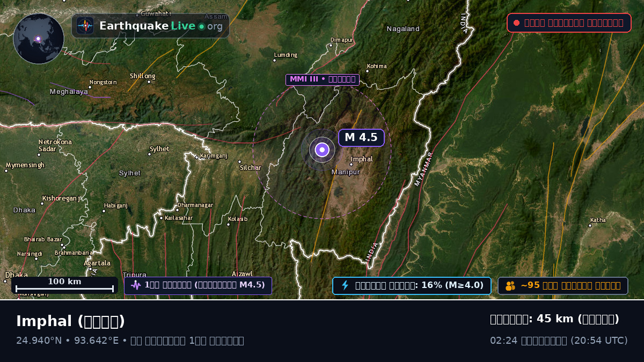Click Dharmanagar town label on map
This screenshot has height=362, width=644.
(x=195, y=205)
